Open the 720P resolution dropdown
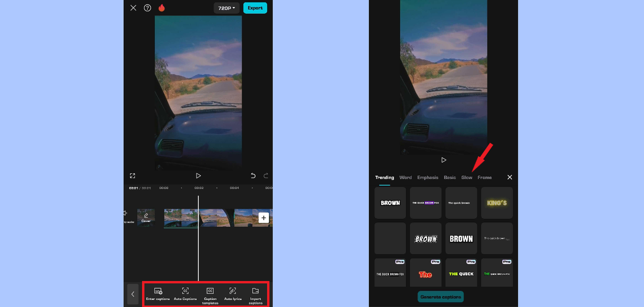The image size is (644, 307). pyautogui.click(x=226, y=8)
